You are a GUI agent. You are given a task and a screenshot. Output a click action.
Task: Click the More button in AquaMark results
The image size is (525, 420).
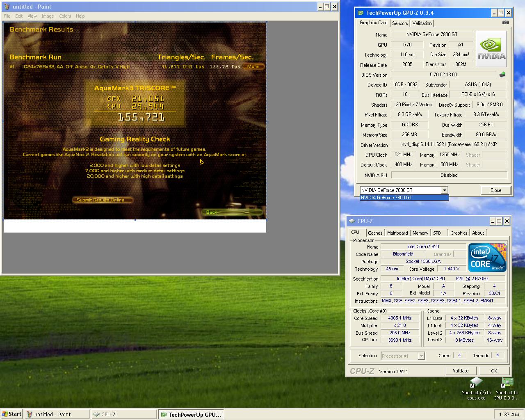click(x=253, y=66)
